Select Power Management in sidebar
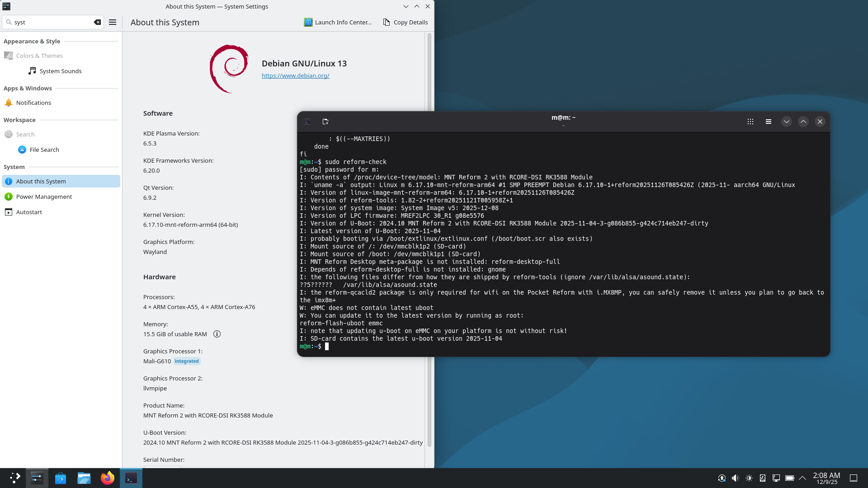The image size is (868, 488). click(x=44, y=197)
